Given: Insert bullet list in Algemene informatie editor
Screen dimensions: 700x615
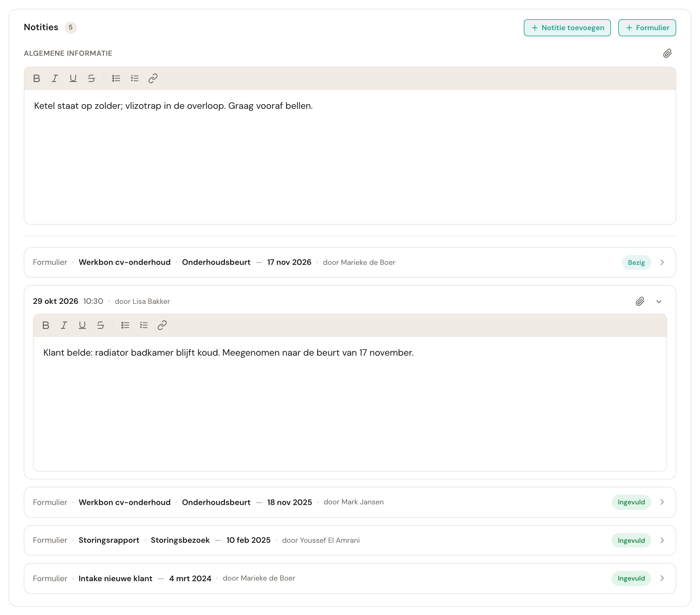Looking at the screenshot, I should 116,78.
